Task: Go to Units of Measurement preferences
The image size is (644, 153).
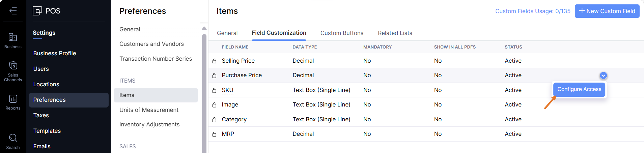Action: (x=149, y=110)
